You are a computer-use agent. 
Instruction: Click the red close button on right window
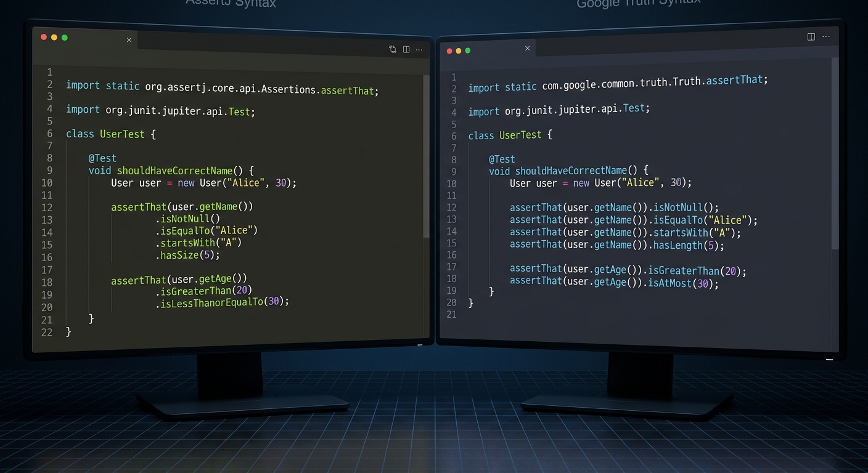point(449,51)
